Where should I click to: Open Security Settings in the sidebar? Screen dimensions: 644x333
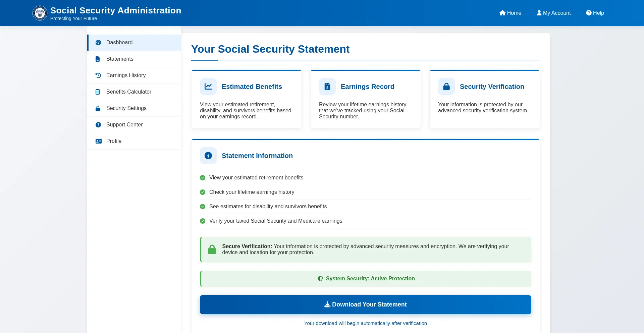coord(126,108)
